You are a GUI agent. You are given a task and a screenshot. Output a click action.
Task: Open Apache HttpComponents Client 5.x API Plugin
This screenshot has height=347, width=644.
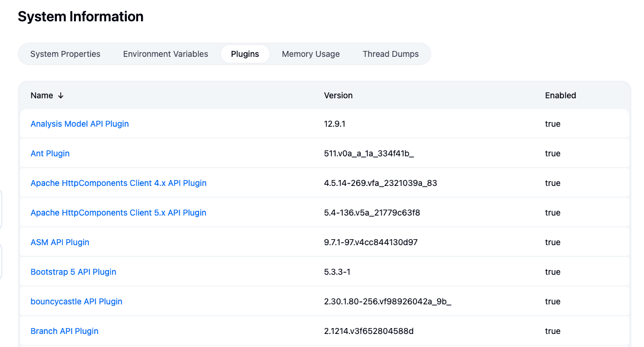118,213
